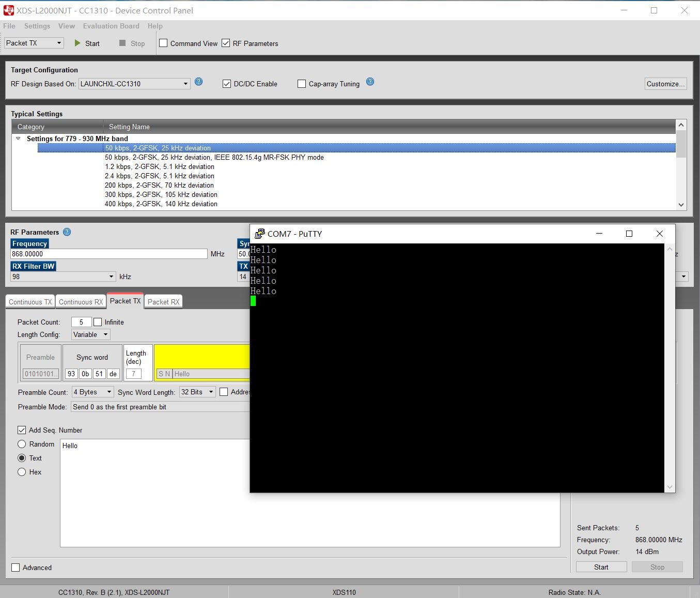Uncheck Add Seq. Number
The image size is (700, 598).
[x=22, y=430]
